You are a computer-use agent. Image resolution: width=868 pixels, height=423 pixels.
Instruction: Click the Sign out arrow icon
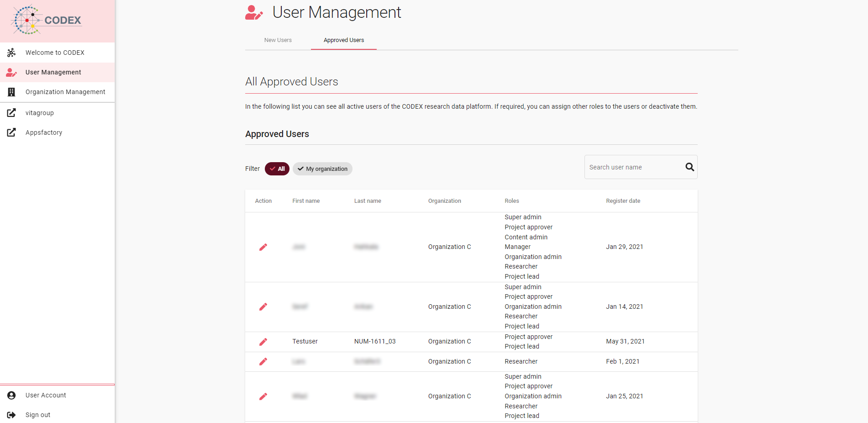[11, 415]
